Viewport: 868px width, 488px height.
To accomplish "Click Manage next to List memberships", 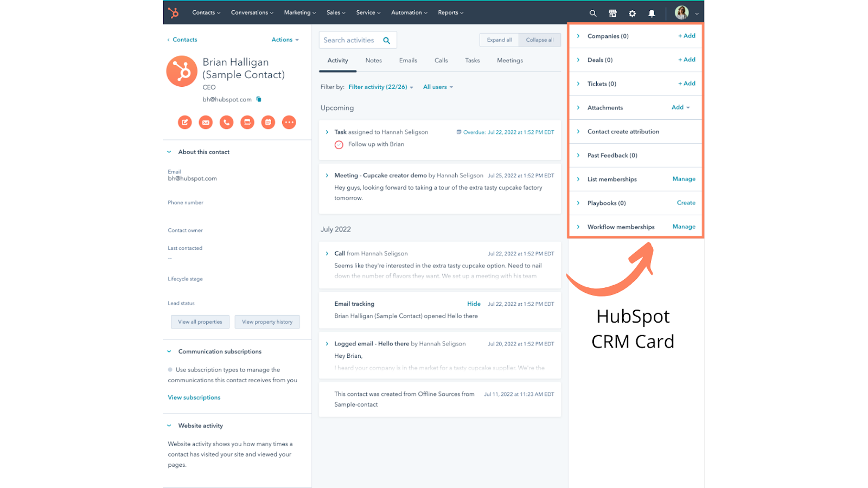I will point(683,179).
